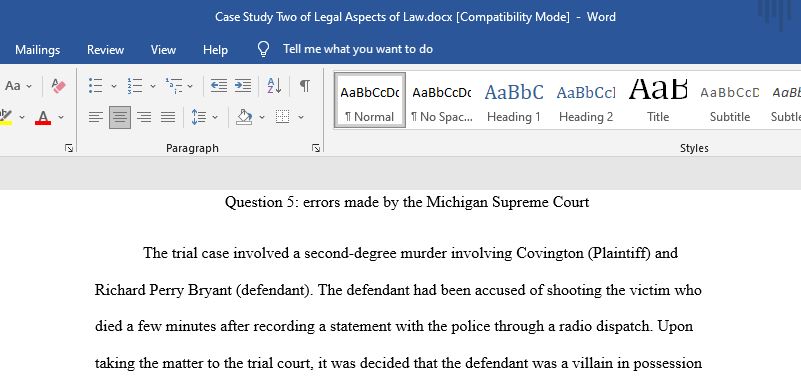Expand the bullet library dropdown arrow
Image resolution: width=801 pixels, height=384 pixels.
point(113,86)
